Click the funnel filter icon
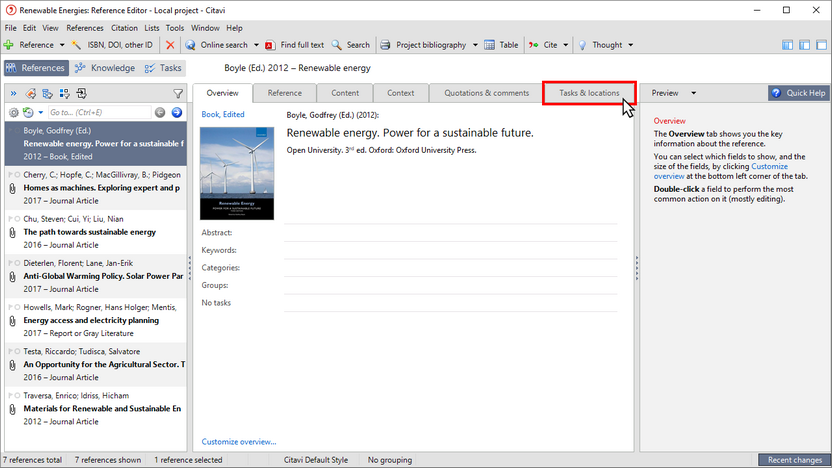Screen dimensions: 832x468 [x=178, y=94]
